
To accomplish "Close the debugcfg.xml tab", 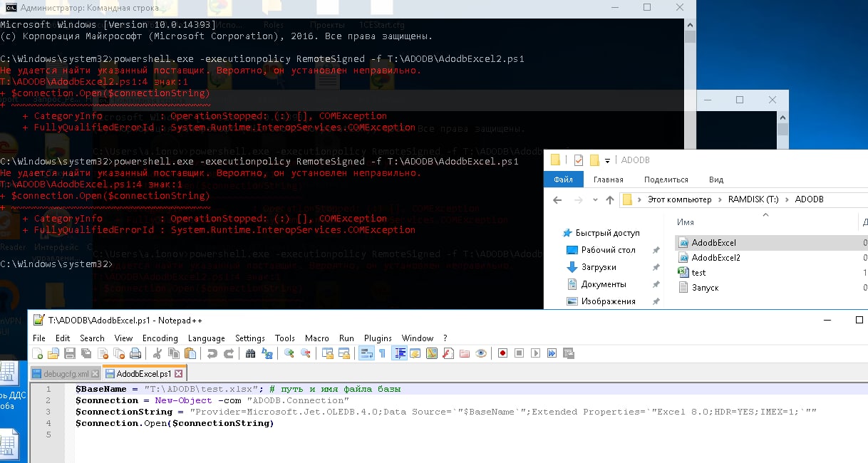I will tap(95, 373).
